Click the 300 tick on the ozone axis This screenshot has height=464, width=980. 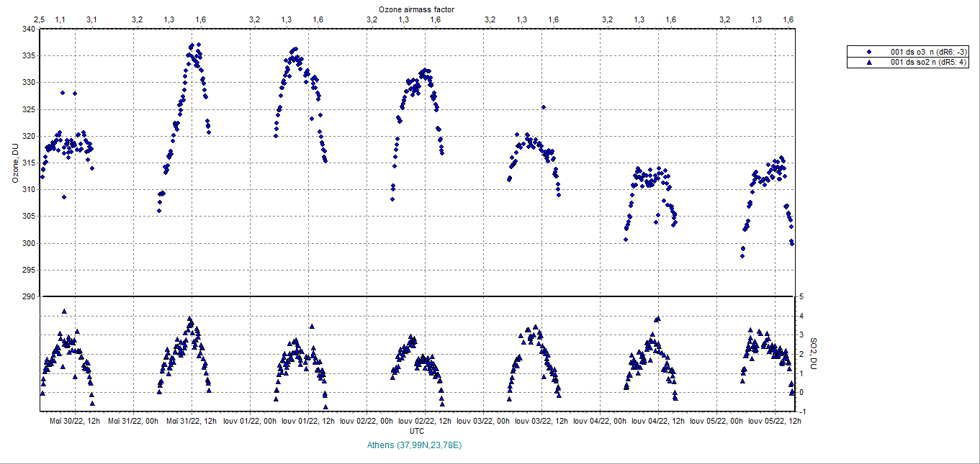click(29, 243)
